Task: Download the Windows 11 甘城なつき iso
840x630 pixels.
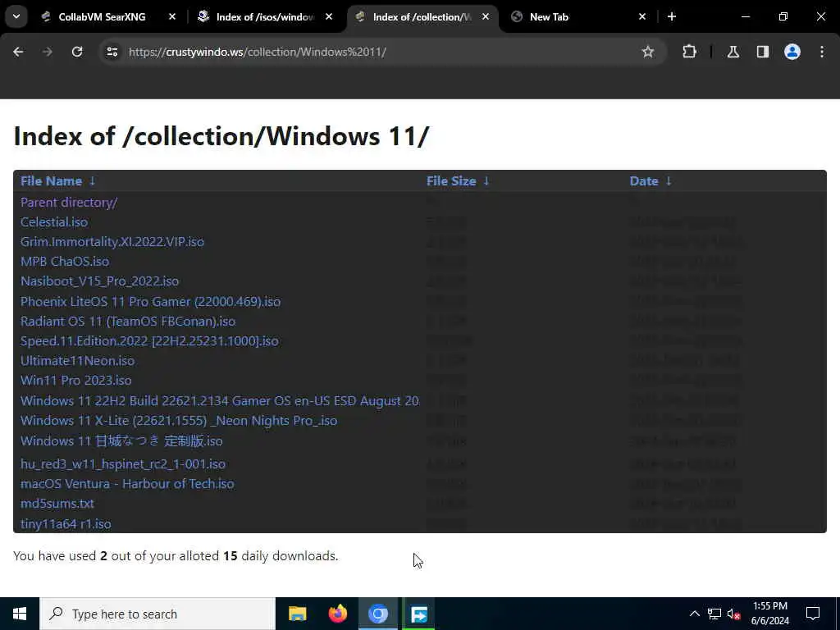Action: pyautogui.click(x=121, y=441)
